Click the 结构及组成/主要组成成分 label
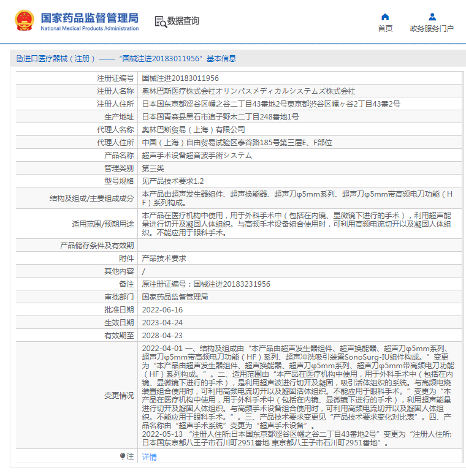The image size is (466, 476). coord(92,198)
